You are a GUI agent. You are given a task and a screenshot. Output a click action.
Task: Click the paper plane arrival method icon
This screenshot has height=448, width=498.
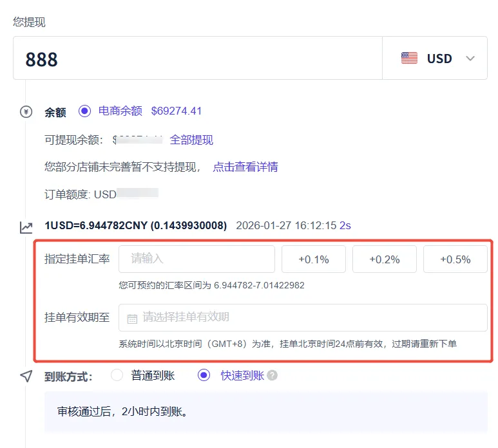coord(26,377)
